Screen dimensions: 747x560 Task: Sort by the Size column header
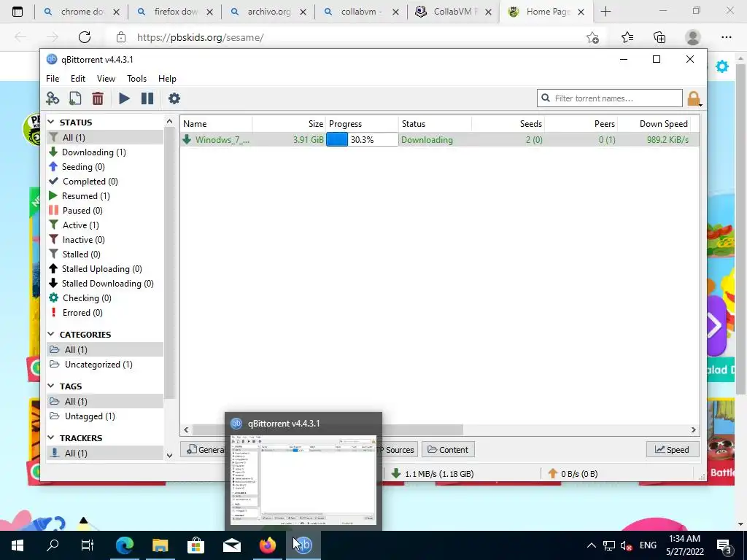(289, 124)
